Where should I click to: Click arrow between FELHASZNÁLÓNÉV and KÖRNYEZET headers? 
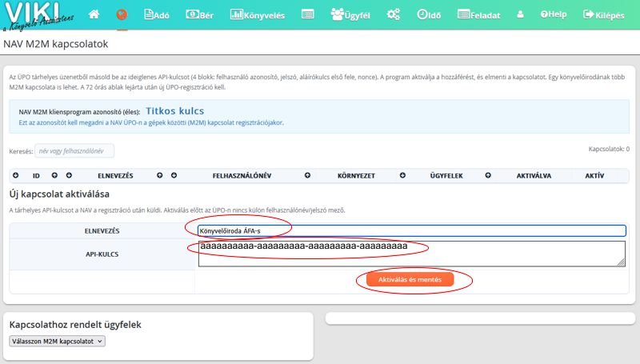[307, 175]
